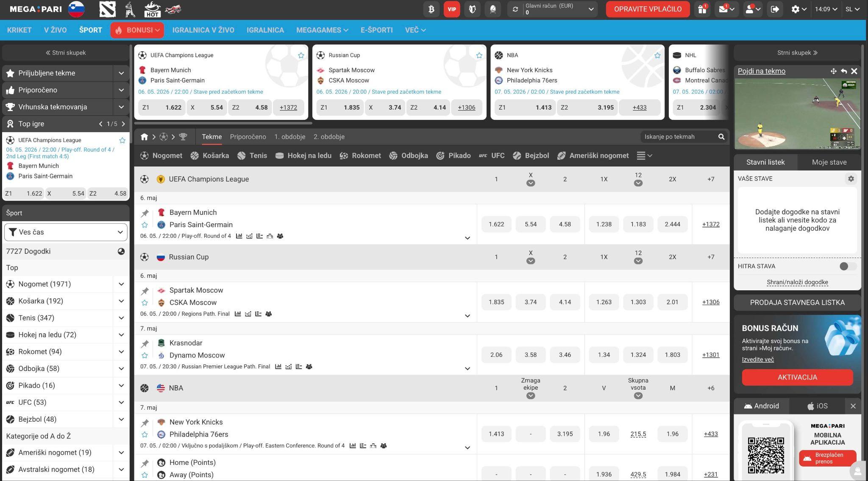Click the home breadcrumb icon

(x=144, y=137)
